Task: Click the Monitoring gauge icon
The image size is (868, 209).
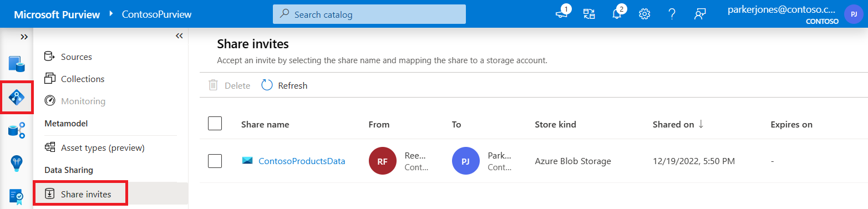Action: 50,101
